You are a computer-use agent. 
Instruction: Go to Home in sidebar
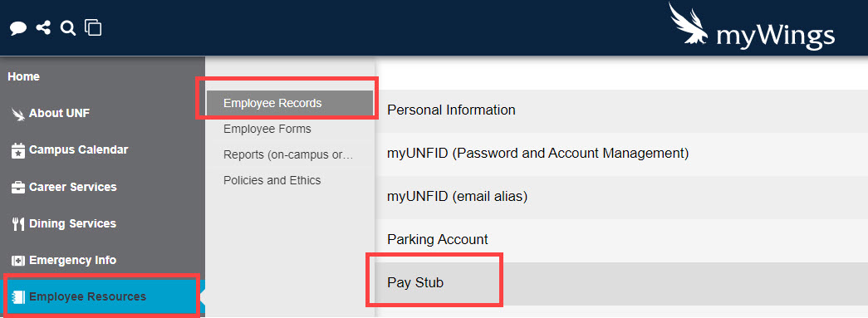(24, 77)
